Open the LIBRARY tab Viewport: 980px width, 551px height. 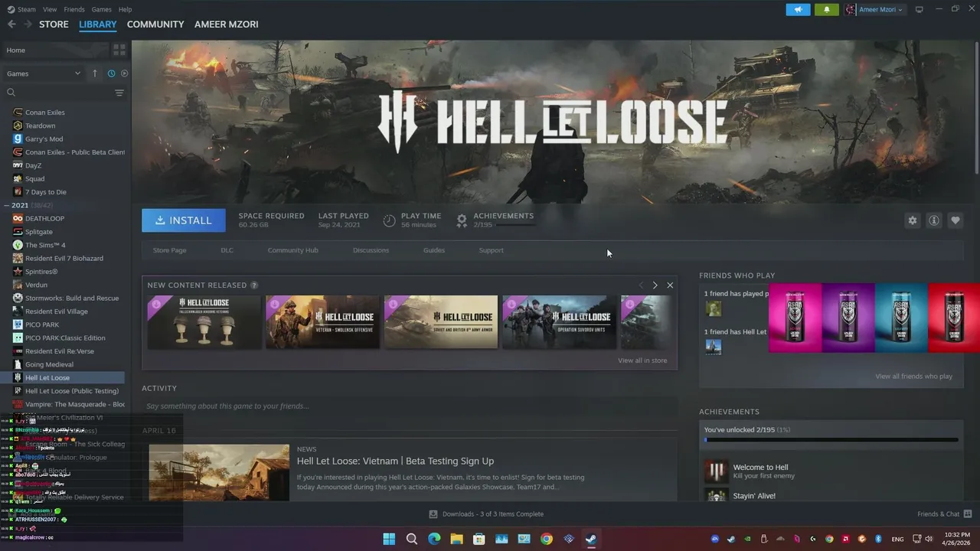point(98,24)
